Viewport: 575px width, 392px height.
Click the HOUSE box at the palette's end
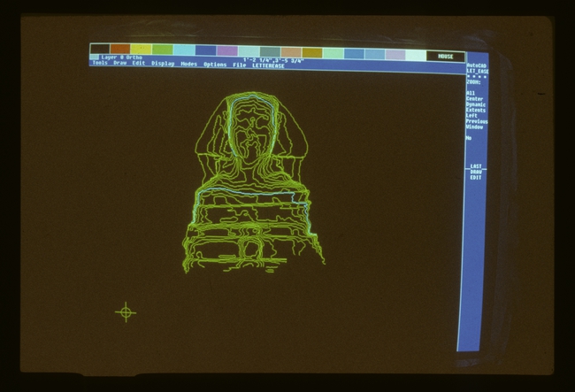click(x=445, y=56)
